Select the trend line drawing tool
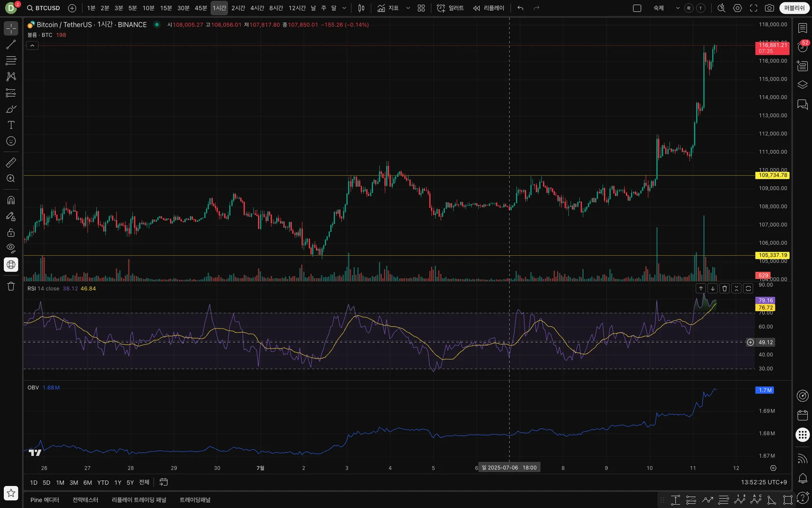812x508 pixels. click(11, 45)
